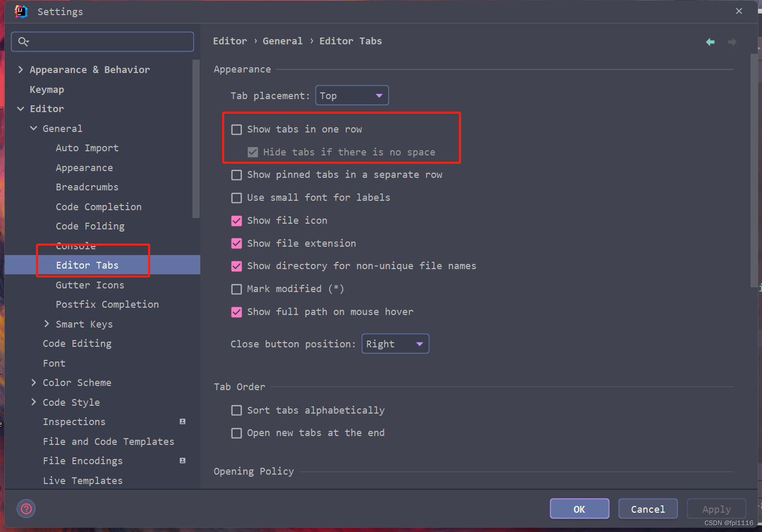Uncheck Show file icon
Image resolution: width=762 pixels, height=532 pixels.
[x=237, y=221]
